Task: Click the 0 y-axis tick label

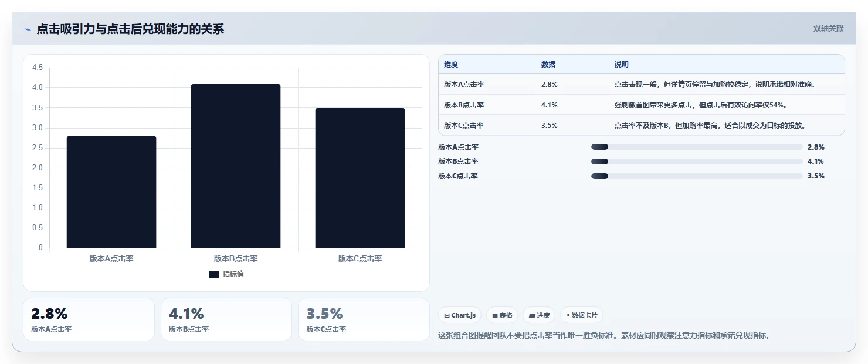Action: point(41,248)
